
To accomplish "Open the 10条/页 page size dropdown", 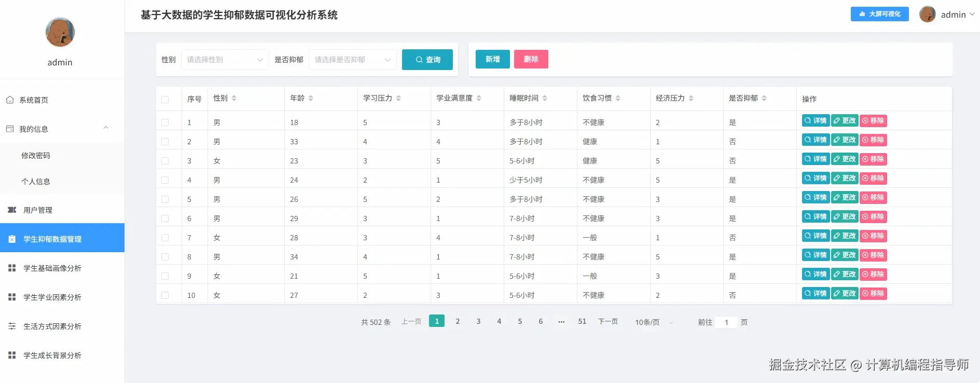I will click(654, 322).
